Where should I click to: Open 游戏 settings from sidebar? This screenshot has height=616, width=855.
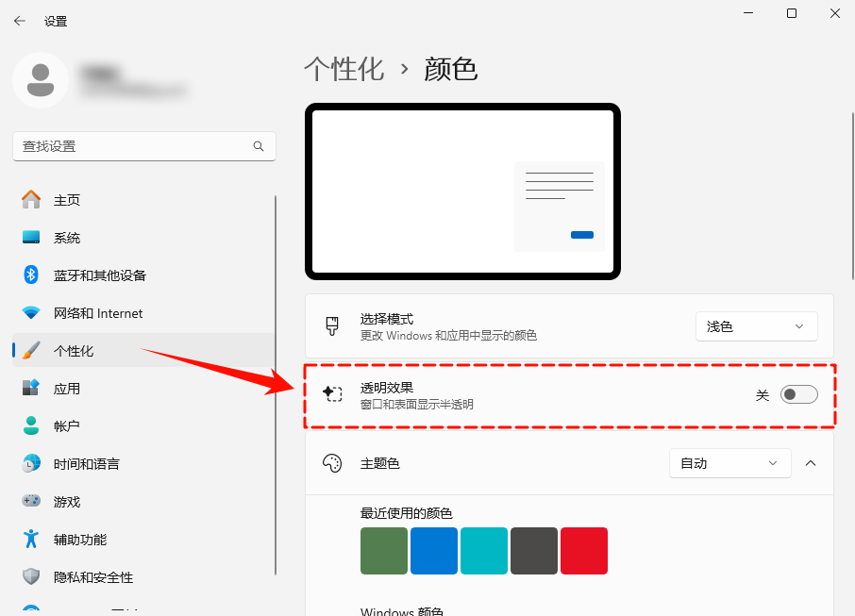tap(66, 501)
